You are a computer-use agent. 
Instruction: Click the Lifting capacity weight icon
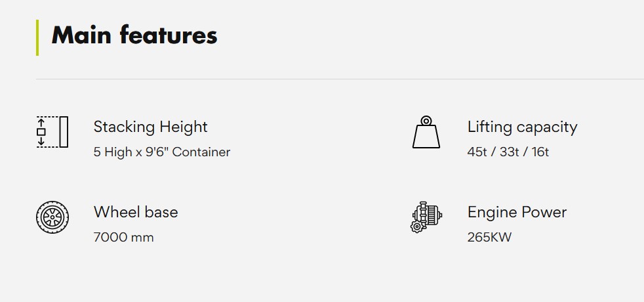pyautogui.click(x=426, y=132)
